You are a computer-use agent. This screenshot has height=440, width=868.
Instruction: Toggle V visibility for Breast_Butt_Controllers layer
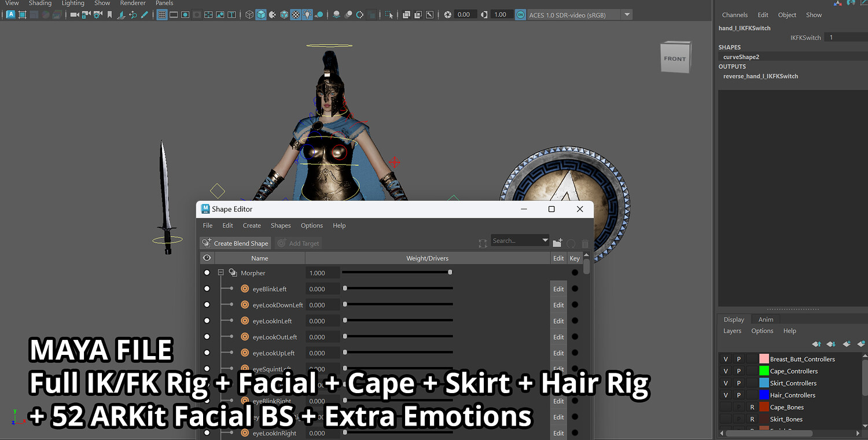(726, 360)
